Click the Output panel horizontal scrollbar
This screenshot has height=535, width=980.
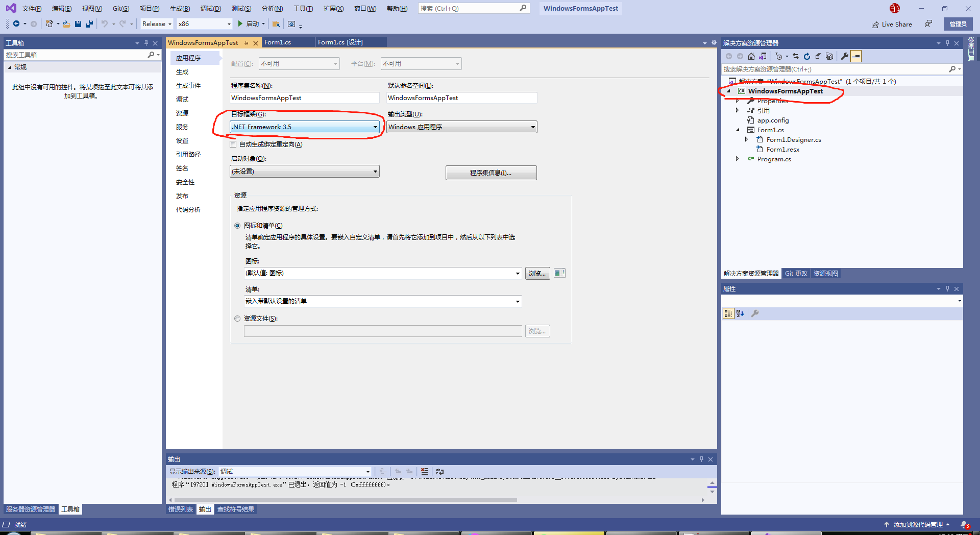345,500
